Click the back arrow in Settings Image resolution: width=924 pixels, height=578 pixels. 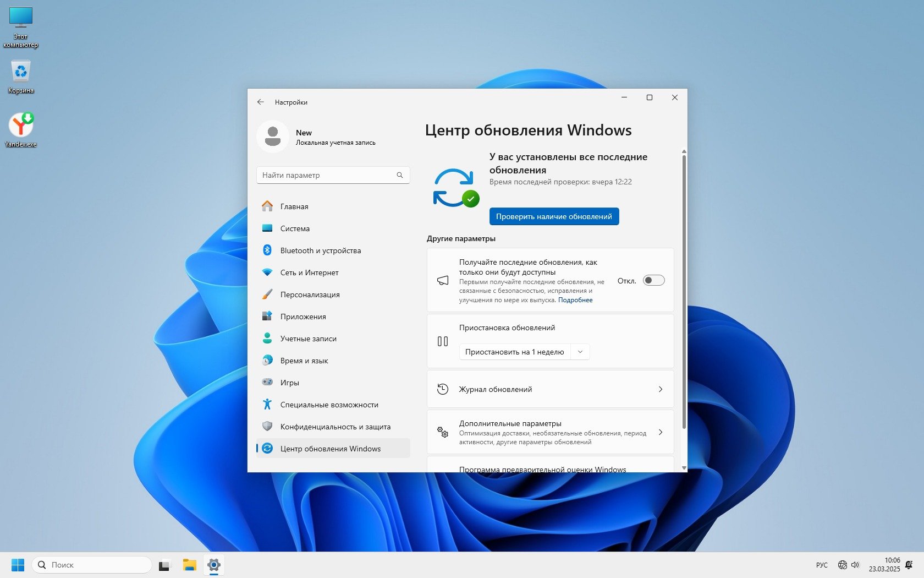[x=261, y=102]
